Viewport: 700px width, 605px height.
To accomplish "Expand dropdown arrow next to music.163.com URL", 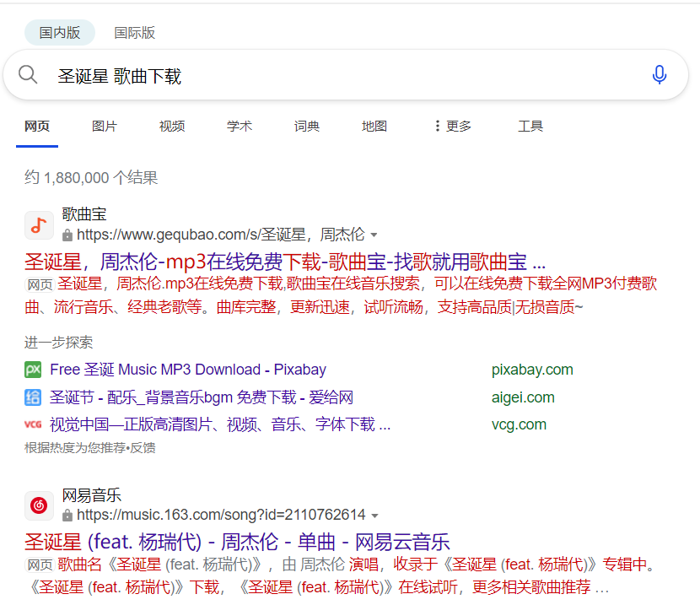I will (x=375, y=516).
